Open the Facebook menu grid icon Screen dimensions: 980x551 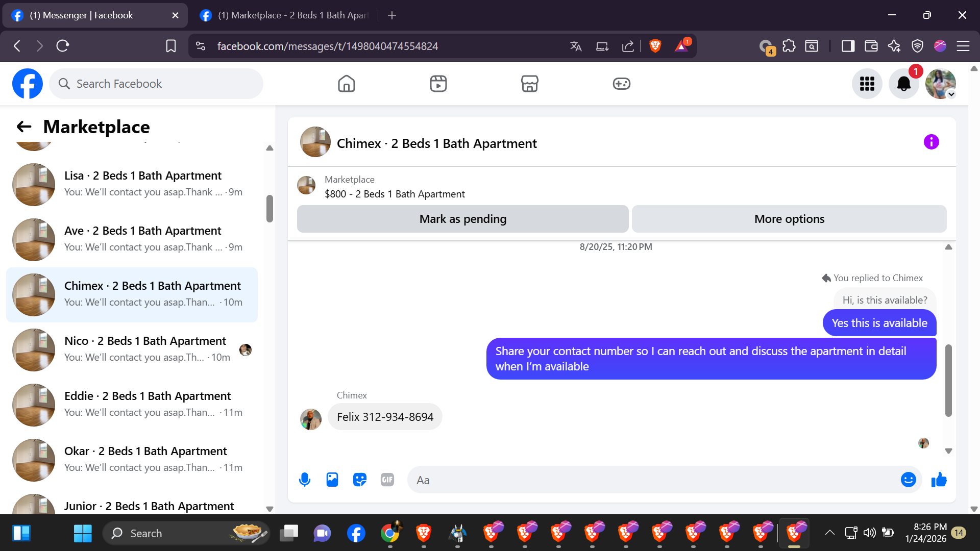(x=867, y=84)
